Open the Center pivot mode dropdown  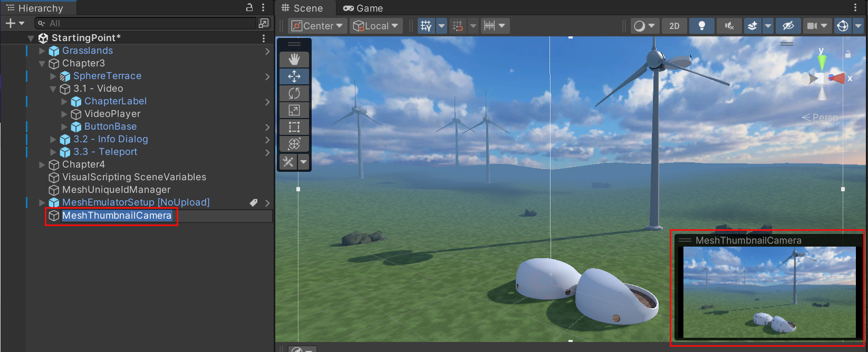coord(317,26)
